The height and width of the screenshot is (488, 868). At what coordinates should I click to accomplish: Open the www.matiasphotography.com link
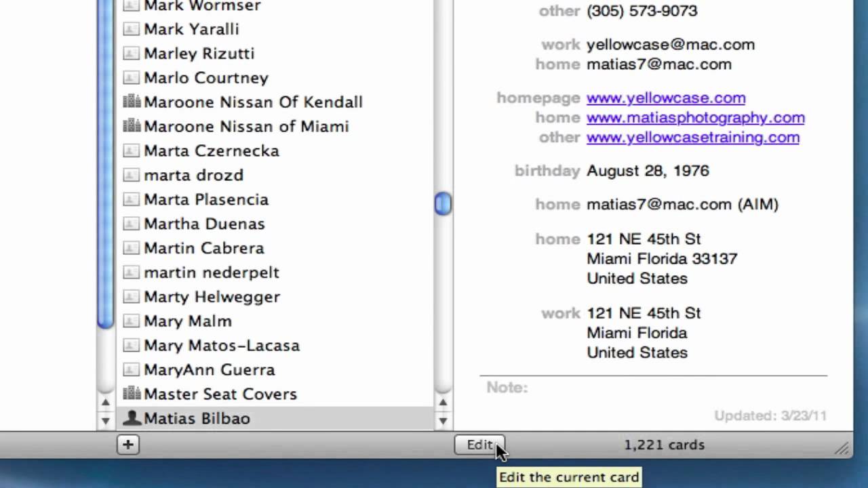(696, 117)
